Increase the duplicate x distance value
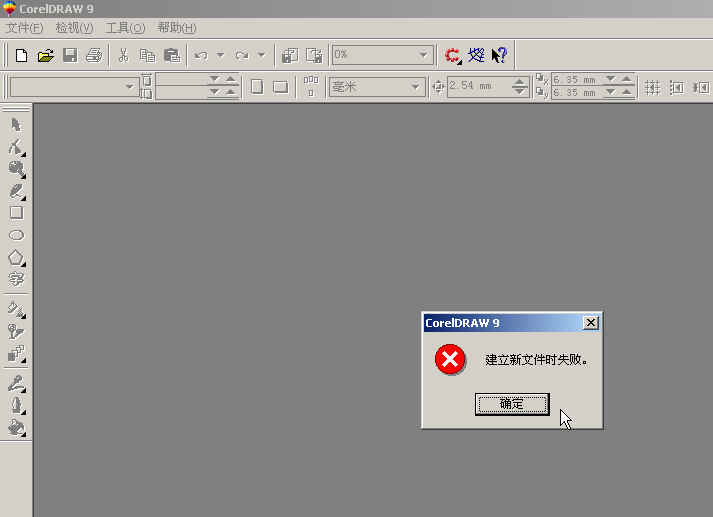713x517 pixels. [x=627, y=80]
